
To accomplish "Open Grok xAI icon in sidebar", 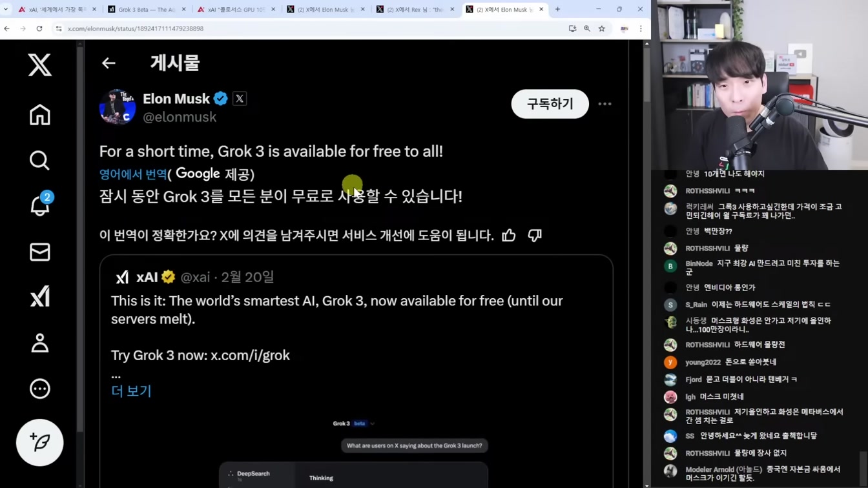I will (39, 297).
